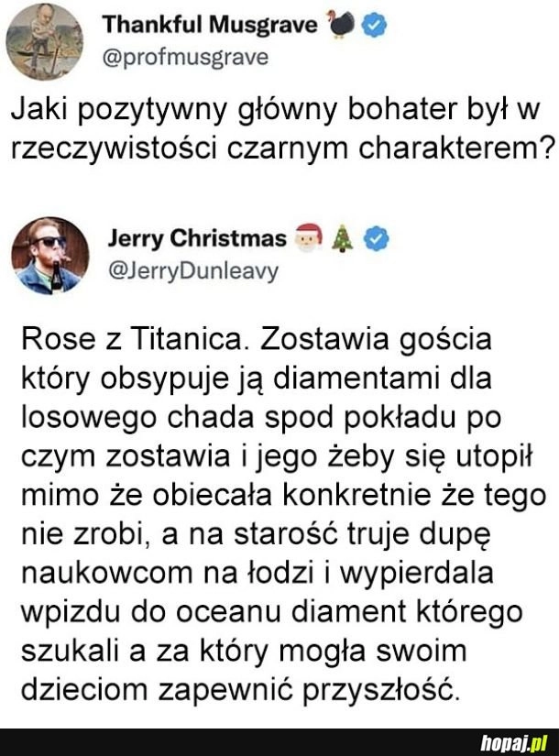Open the @profmusgrave handle

coord(185,58)
